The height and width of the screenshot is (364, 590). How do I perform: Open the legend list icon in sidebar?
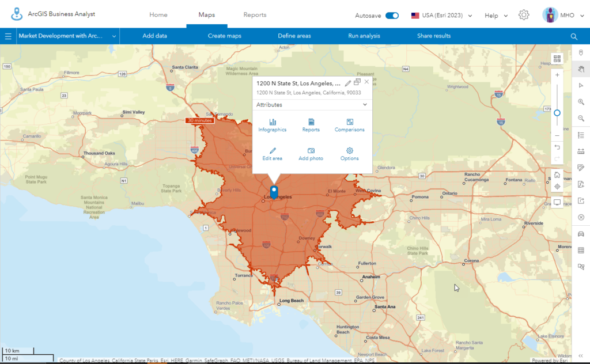pyautogui.click(x=581, y=135)
